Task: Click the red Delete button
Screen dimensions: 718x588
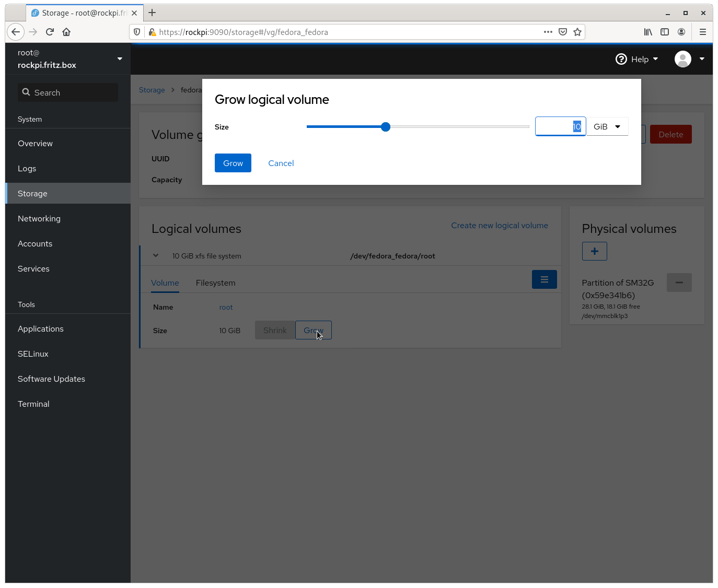Action: 671,134
